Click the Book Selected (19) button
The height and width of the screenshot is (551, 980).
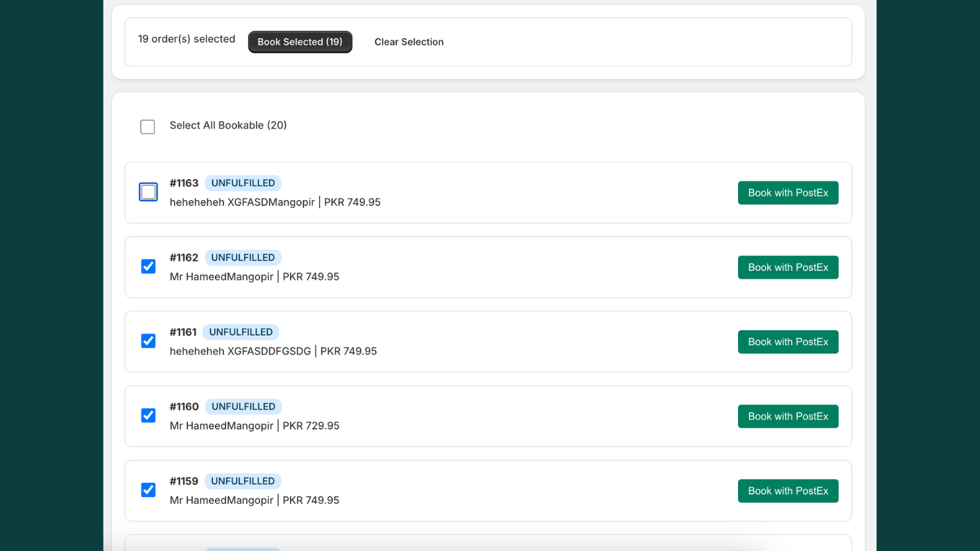pyautogui.click(x=300, y=42)
